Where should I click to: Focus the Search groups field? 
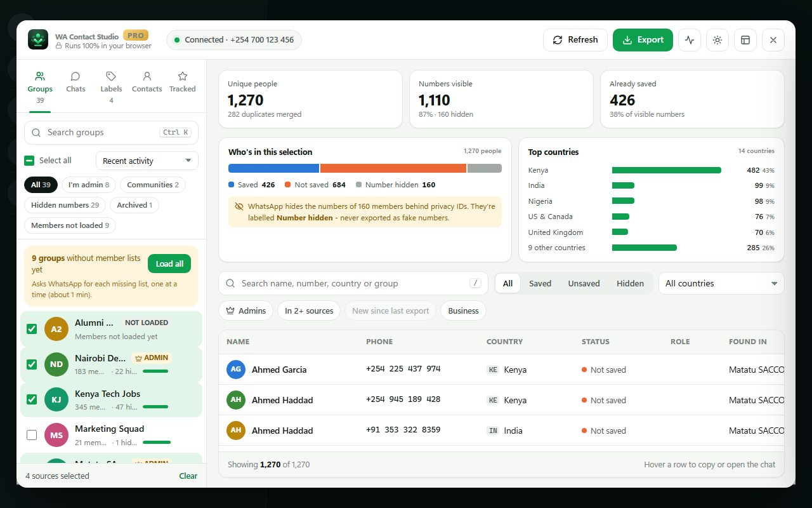(111, 133)
